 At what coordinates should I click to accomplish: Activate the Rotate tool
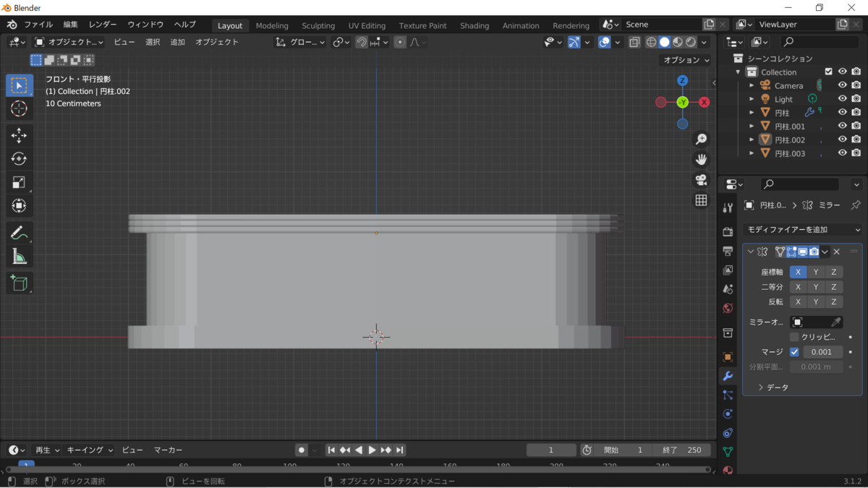pyautogui.click(x=20, y=159)
